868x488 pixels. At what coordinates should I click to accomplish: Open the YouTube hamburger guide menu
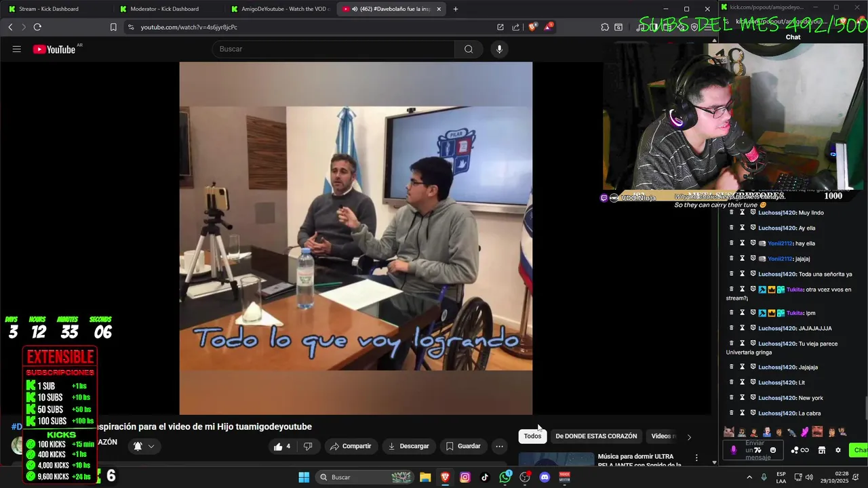pyautogui.click(x=17, y=49)
